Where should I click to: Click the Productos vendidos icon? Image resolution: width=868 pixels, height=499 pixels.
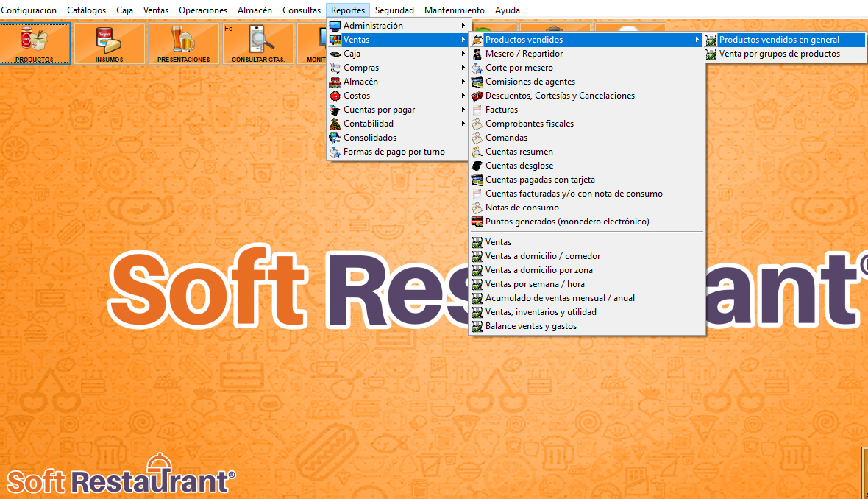pos(477,40)
